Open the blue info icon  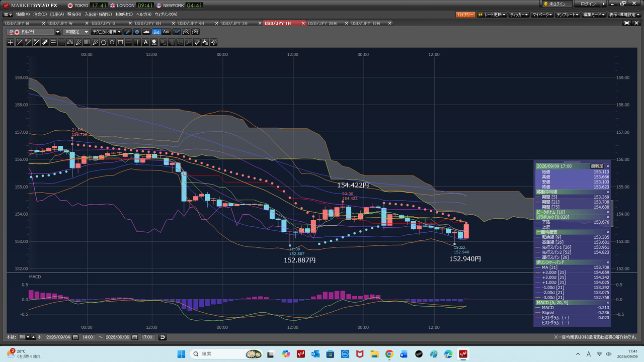tap(137, 32)
